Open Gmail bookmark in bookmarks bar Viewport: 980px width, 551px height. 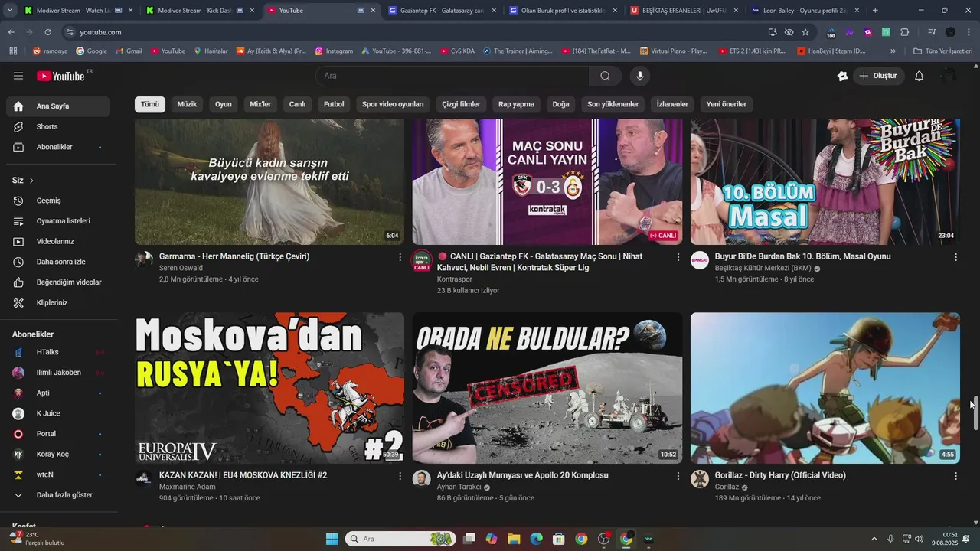pyautogui.click(x=129, y=51)
